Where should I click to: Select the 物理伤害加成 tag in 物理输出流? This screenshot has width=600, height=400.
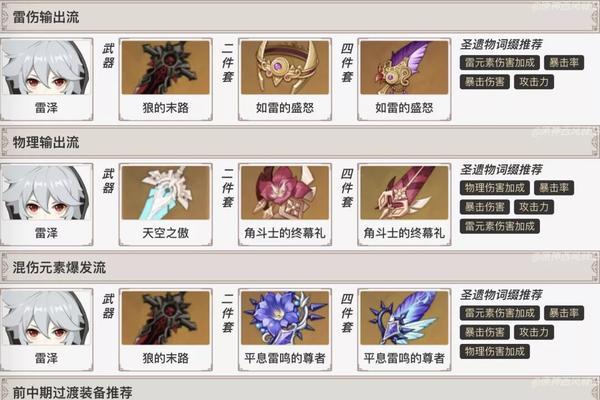(x=495, y=188)
